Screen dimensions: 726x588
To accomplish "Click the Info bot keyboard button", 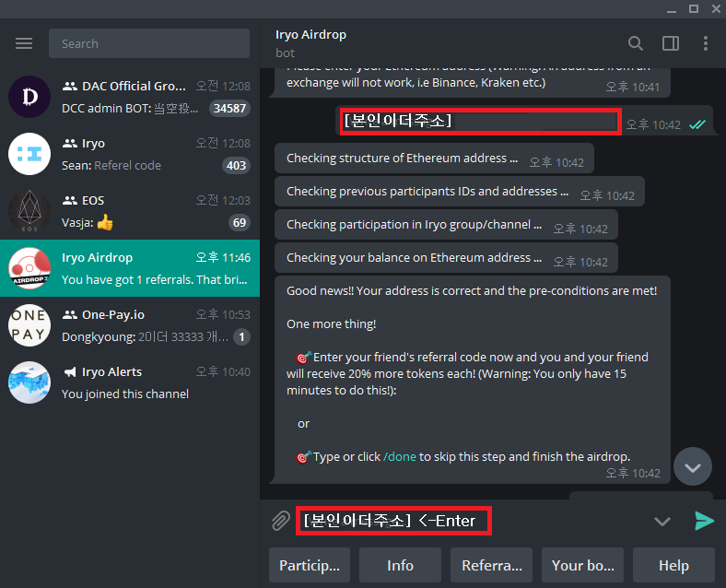I will tap(400, 565).
